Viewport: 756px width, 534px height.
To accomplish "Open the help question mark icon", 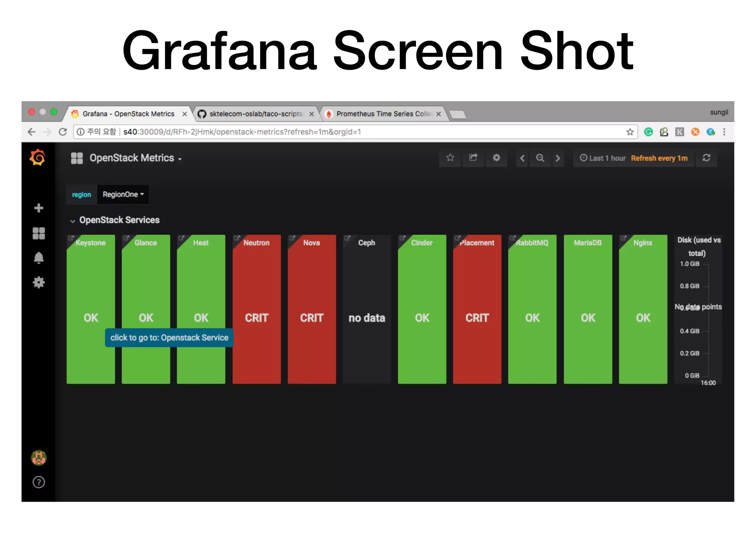I will click(x=38, y=482).
